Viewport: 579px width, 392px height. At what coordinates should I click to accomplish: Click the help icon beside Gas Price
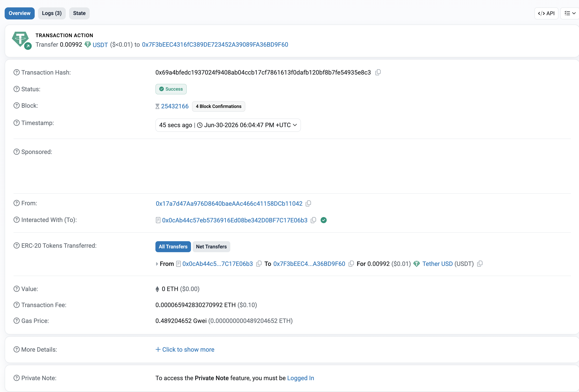coord(16,321)
